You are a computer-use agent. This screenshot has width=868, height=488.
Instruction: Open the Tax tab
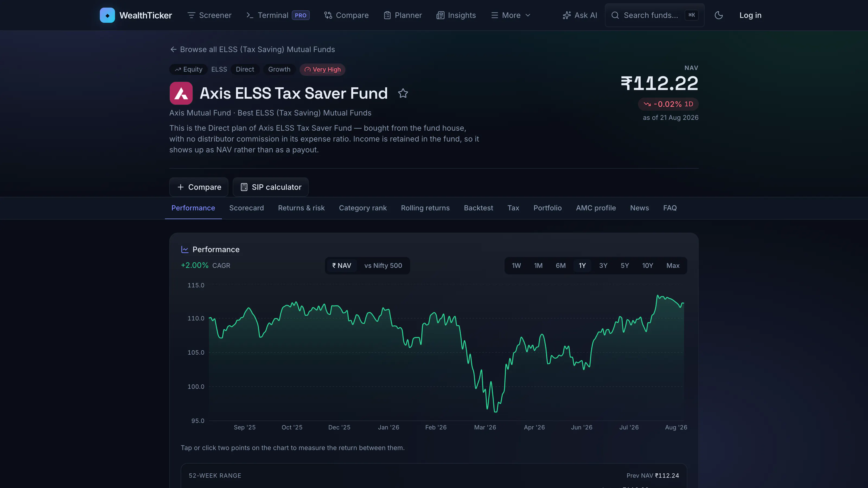point(513,208)
